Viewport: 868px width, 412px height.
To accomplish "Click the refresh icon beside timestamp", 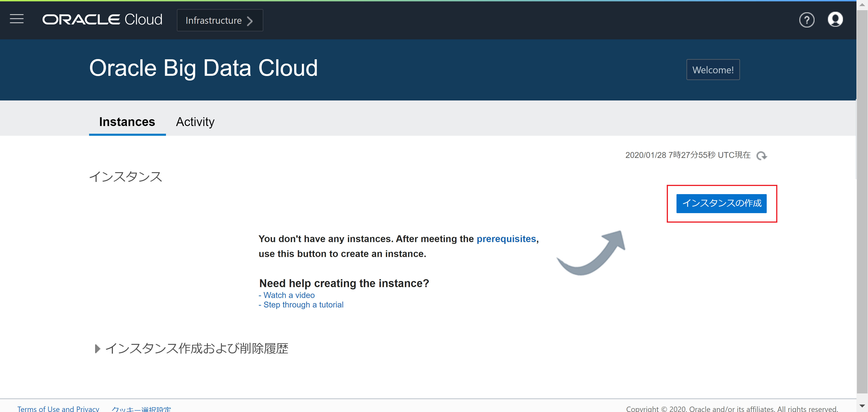I will [762, 156].
